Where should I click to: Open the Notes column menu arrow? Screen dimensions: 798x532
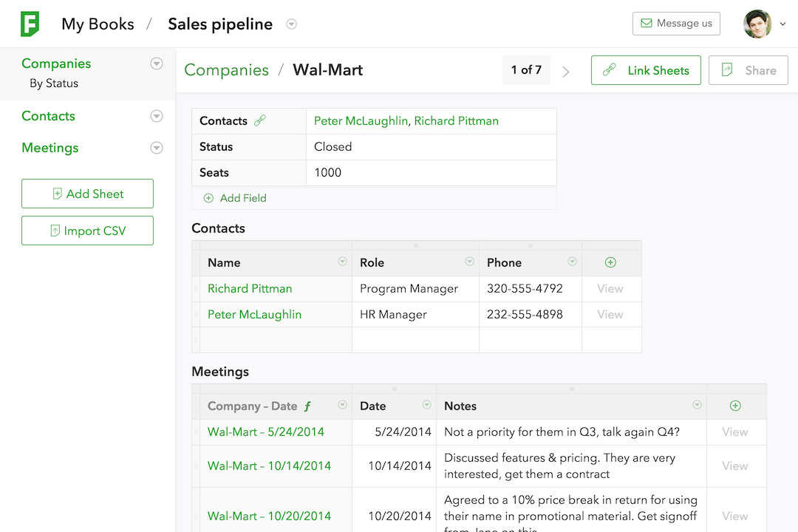[x=698, y=405]
